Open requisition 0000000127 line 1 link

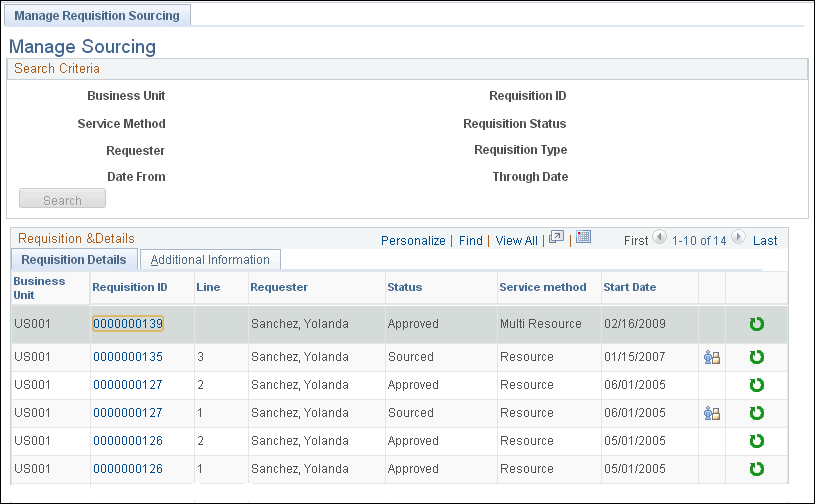128,414
